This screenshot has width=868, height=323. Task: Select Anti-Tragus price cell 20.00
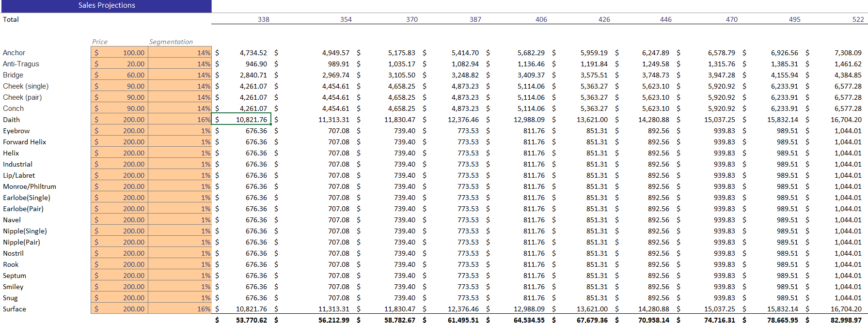(x=119, y=64)
